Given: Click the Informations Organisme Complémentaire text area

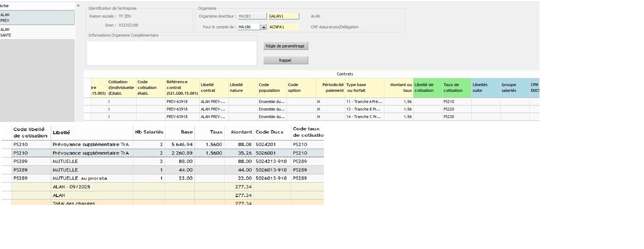Looking at the screenshot, I should pyautogui.click(x=172, y=53).
